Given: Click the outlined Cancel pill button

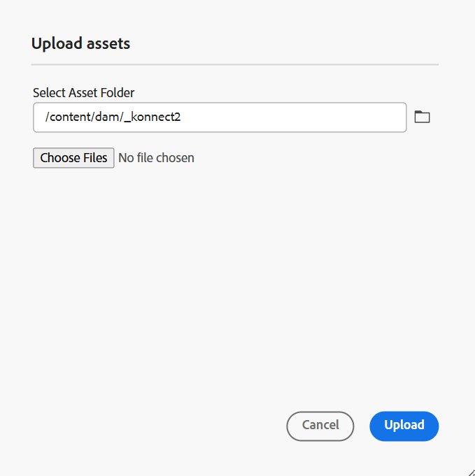Looking at the screenshot, I should [x=320, y=426].
